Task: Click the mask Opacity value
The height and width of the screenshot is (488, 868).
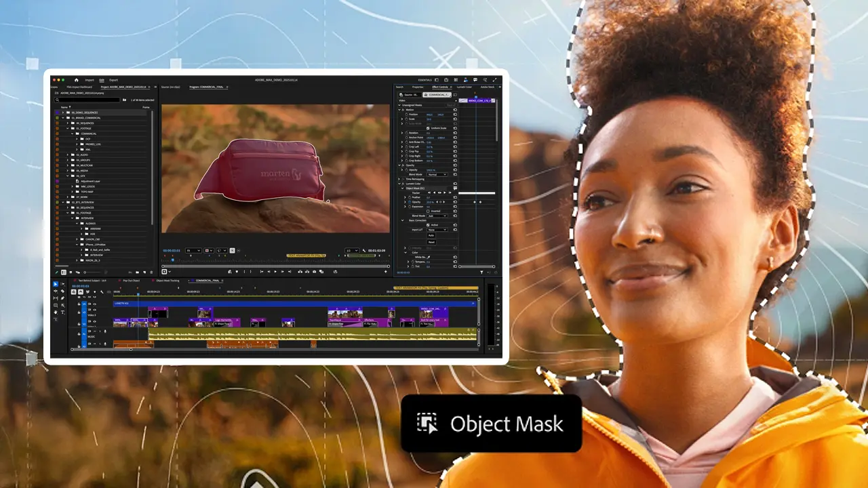Action: pyautogui.click(x=429, y=202)
